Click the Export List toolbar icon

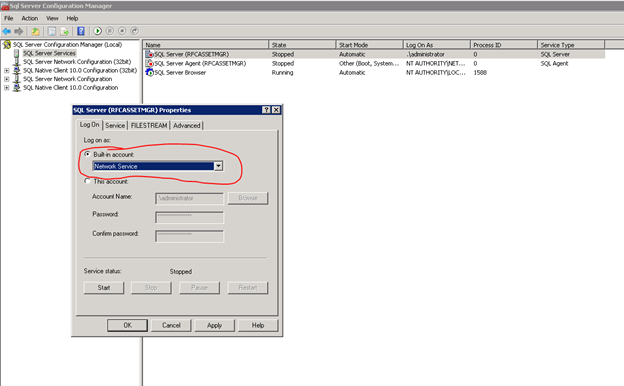tap(64, 31)
